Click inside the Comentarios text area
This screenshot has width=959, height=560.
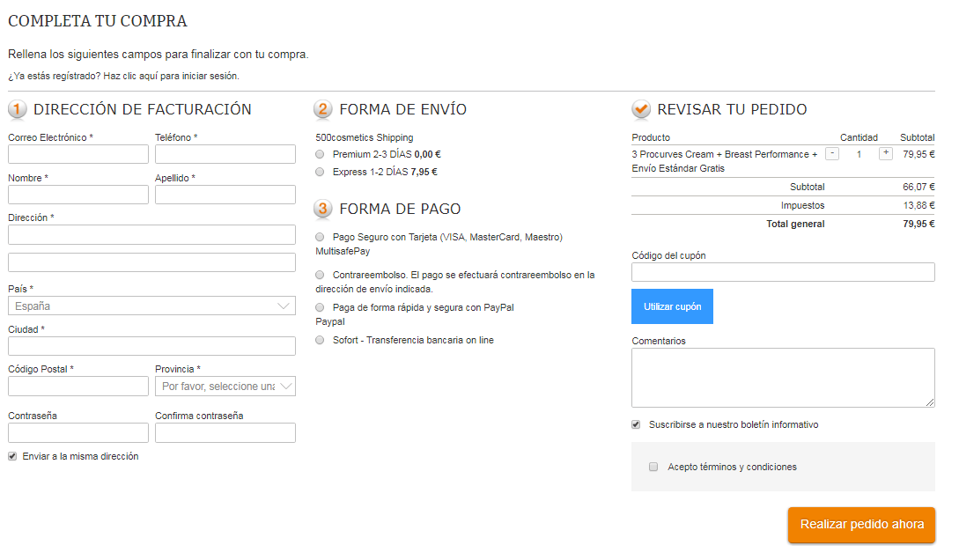coord(782,377)
